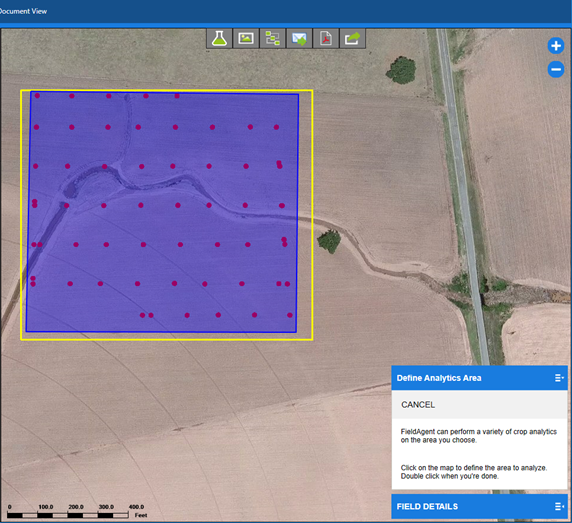
Task: Open the analytics flask tool
Action: click(219, 38)
